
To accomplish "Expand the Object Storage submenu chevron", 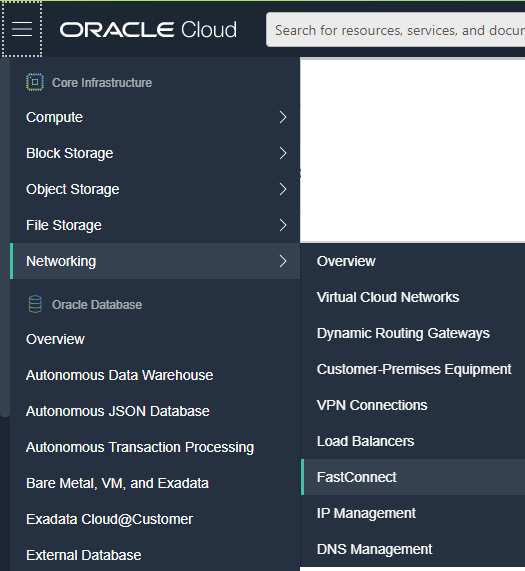I will (283, 189).
